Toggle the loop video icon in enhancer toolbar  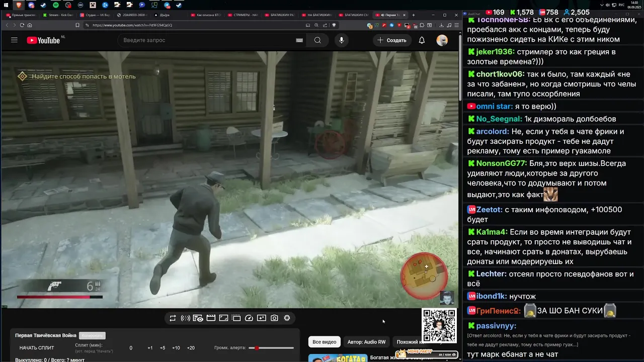point(173,318)
